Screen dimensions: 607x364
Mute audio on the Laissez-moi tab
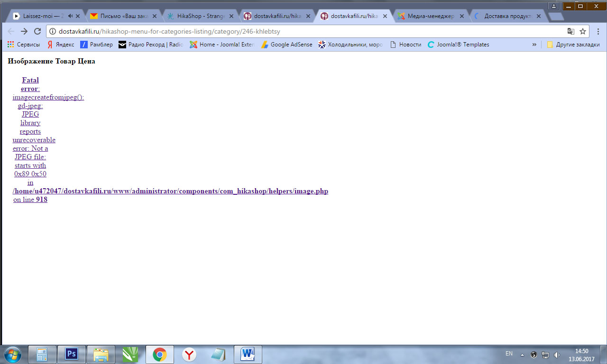point(70,16)
